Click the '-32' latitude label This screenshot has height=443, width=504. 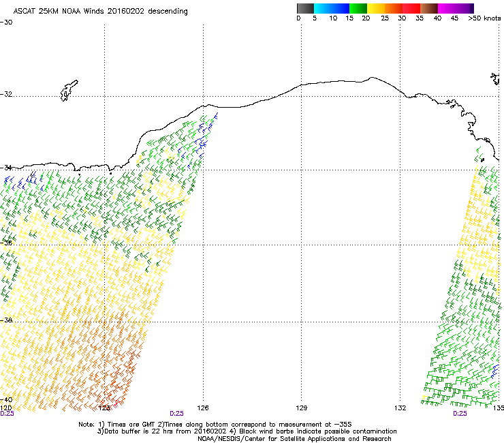tap(6, 94)
